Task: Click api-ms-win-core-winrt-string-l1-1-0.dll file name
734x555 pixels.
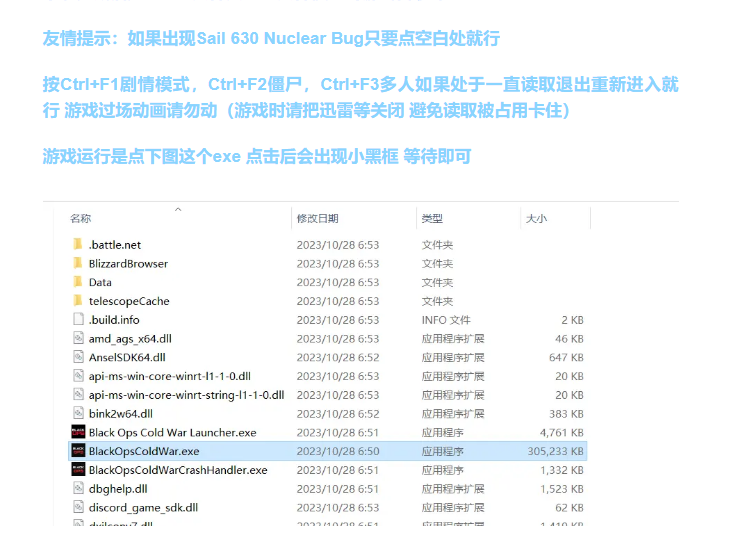Action: 186,395
